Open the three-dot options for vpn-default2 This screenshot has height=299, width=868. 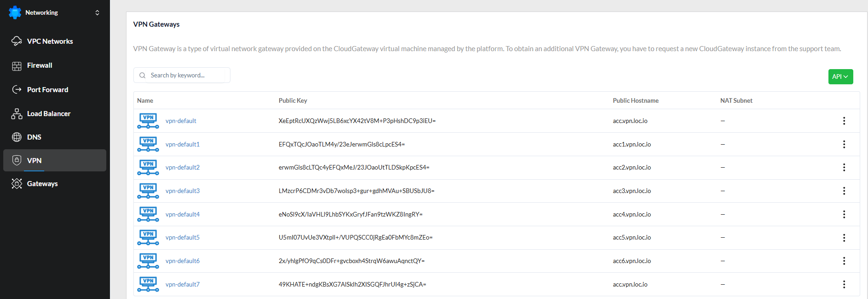tap(844, 167)
